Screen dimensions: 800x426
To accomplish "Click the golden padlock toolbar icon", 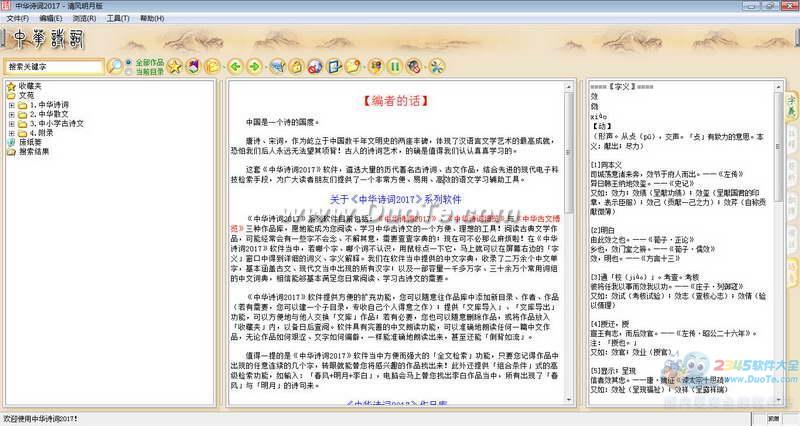I will tap(296, 66).
